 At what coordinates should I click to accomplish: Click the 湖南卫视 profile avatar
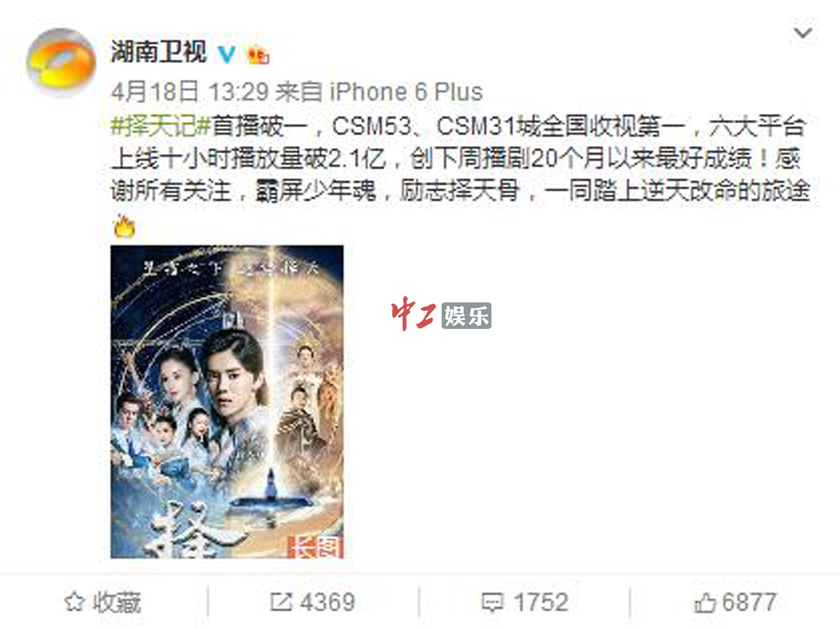tap(61, 63)
